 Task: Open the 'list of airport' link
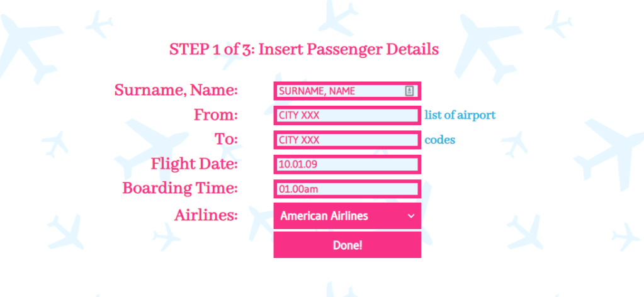(x=460, y=115)
